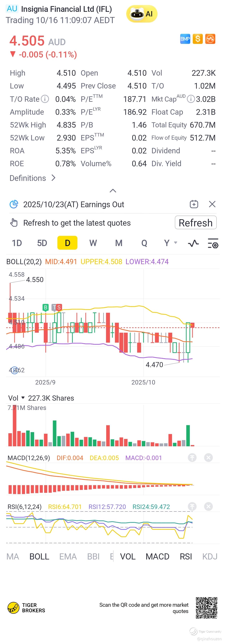Tap the green B buy marker
The width and height of the screenshot is (226, 644).
tap(45, 307)
